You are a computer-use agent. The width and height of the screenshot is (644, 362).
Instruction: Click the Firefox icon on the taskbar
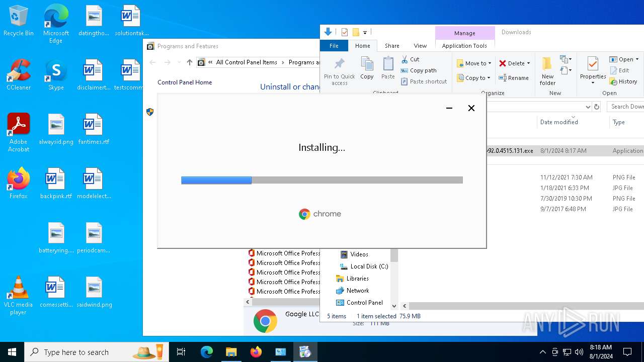pyautogui.click(x=256, y=352)
